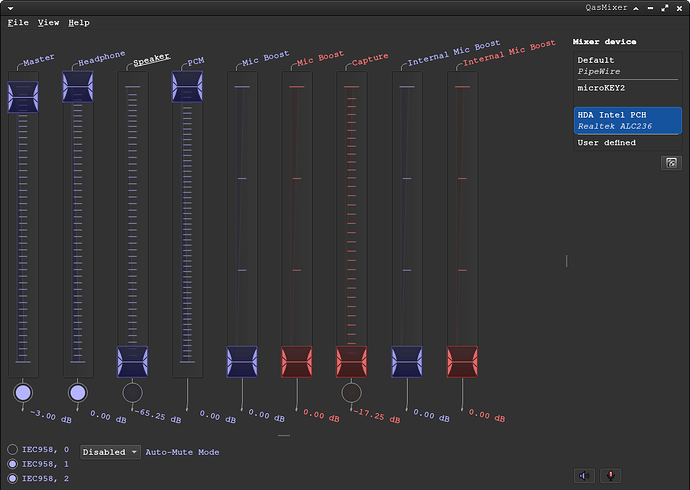Toggle Master mute switch
This screenshot has height=490, width=690.
click(23, 392)
